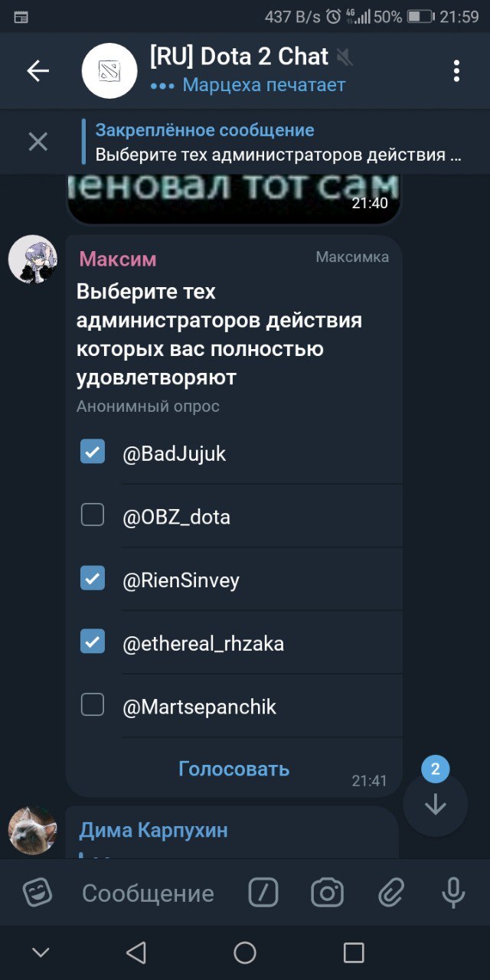This screenshot has height=980, width=490.
Task: Collapse keyboard with Android nav chevron
Action: pos(41,952)
